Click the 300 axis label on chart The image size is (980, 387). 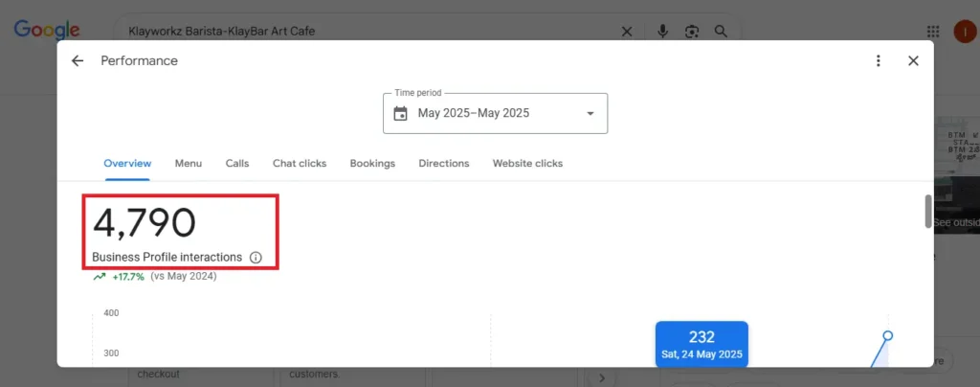(x=111, y=353)
